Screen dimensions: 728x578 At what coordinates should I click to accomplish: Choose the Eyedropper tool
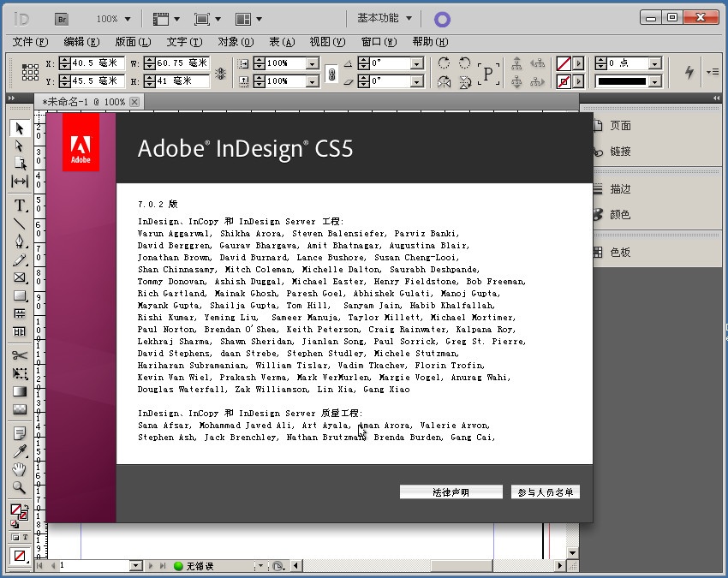(20, 451)
